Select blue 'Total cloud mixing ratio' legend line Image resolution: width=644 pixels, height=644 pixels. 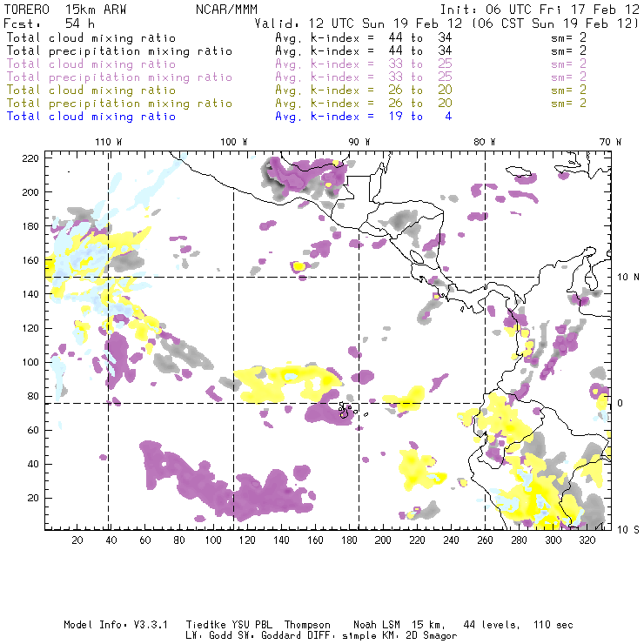(91, 117)
